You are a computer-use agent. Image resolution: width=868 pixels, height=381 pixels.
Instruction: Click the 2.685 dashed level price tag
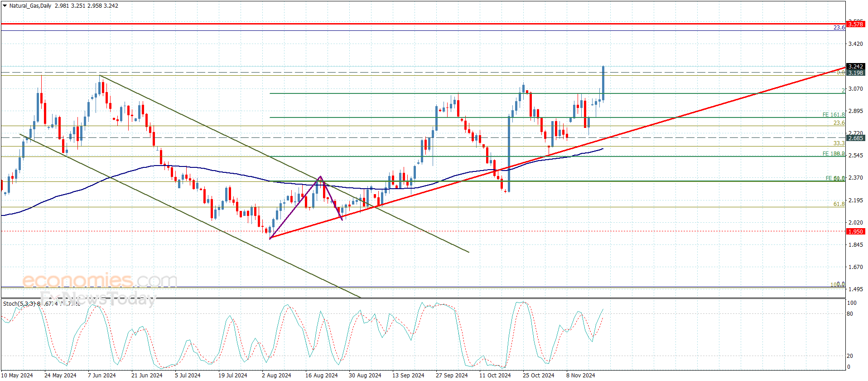855,138
